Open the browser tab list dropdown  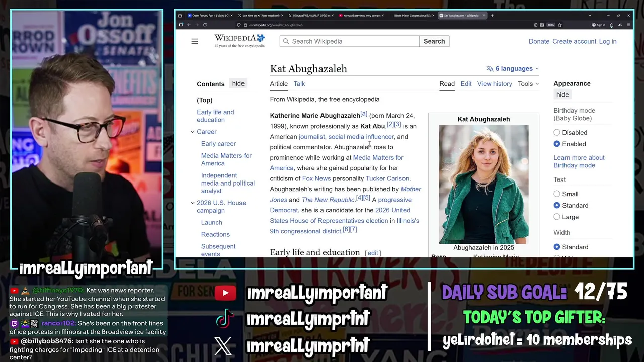click(590, 15)
